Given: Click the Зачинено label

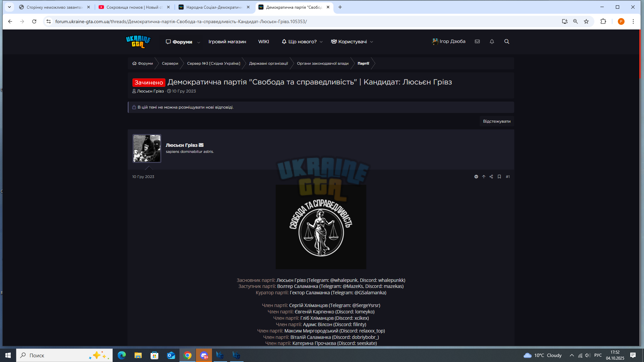Looking at the screenshot, I should click(x=149, y=82).
